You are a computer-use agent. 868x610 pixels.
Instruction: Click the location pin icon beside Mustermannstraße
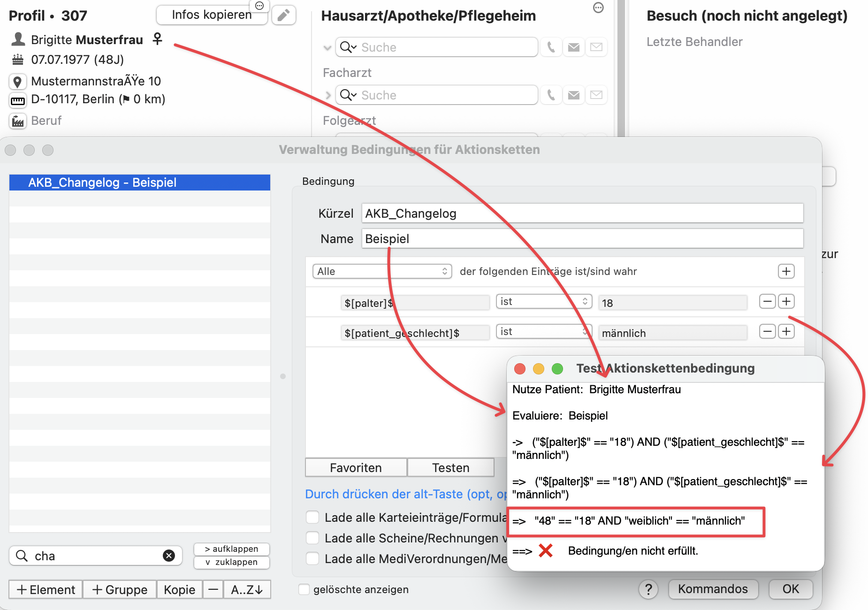pos(17,81)
